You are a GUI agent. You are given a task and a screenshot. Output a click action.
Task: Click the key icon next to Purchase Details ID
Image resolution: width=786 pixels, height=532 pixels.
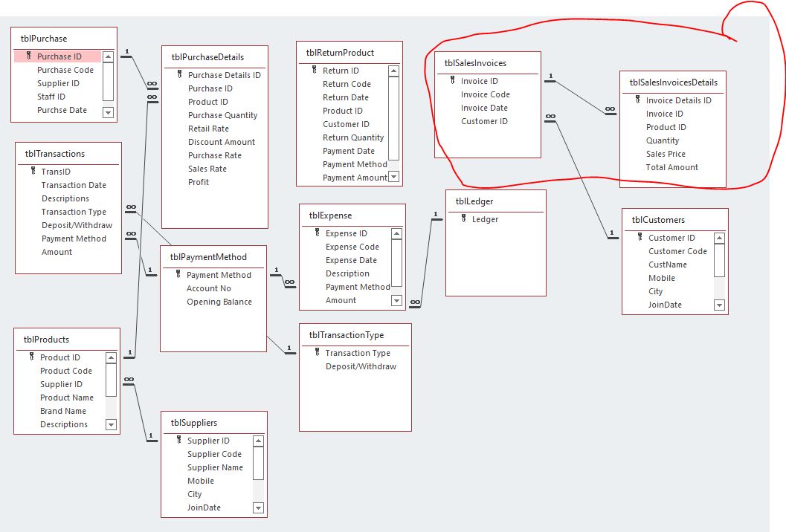[180, 74]
